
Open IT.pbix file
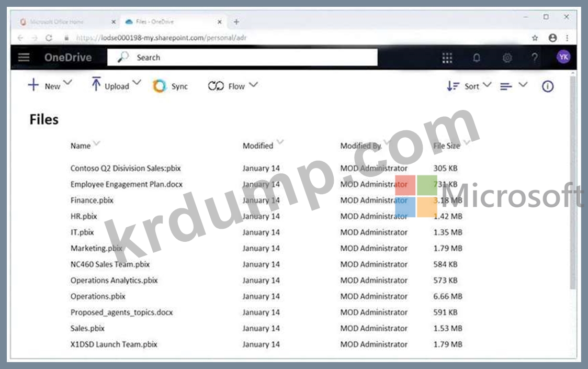(x=82, y=232)
